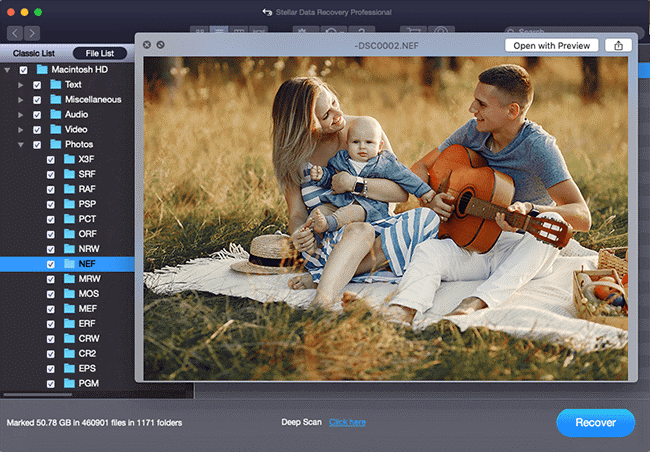Toggle the Video folder checkbox
The height and width of the screenshot is (452, 650).
pyautogui.click(x=37, y=130)
